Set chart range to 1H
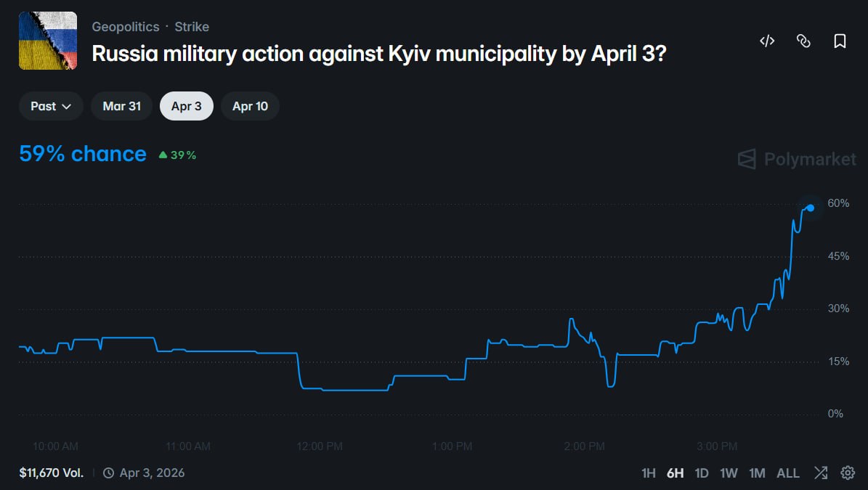 [x=649, y=473]
